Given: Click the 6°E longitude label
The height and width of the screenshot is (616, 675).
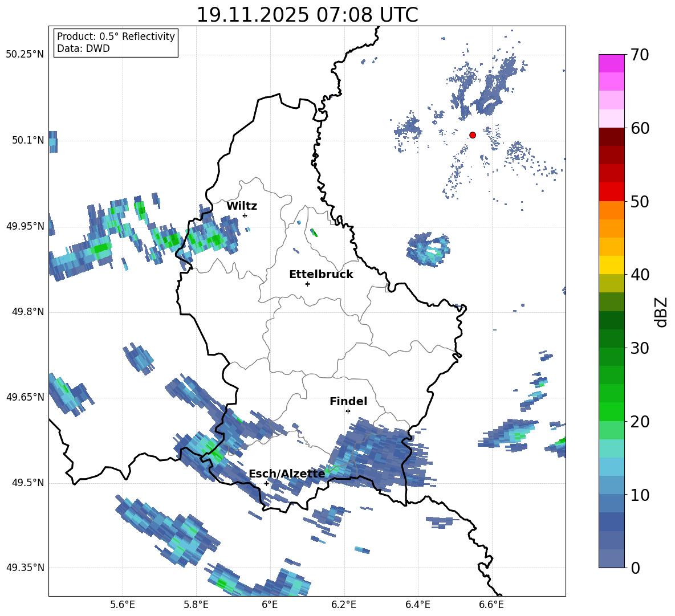Looking at the screenshot, I should tap(270, 605).
